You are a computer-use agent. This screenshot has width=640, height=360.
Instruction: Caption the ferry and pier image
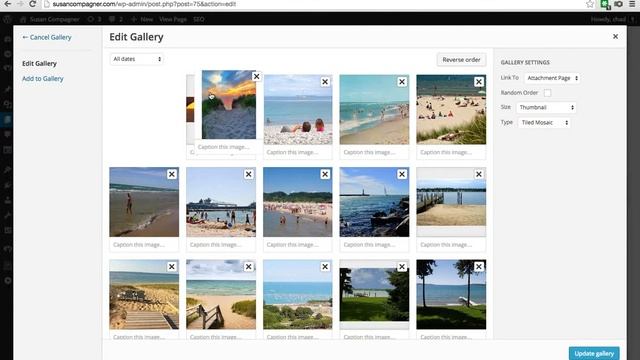[x=221, y=244]
